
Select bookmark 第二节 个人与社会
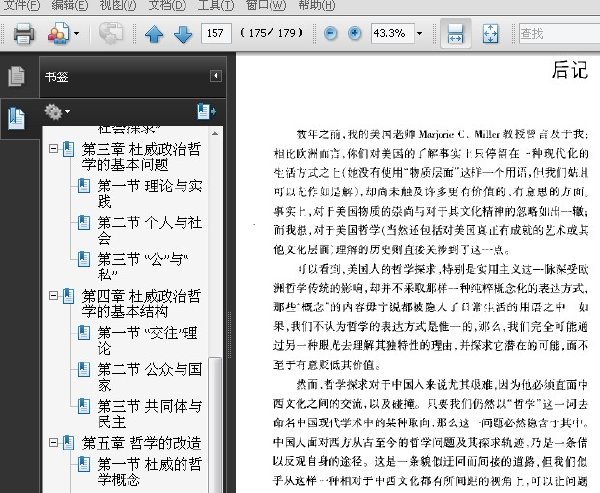point(150,230)
